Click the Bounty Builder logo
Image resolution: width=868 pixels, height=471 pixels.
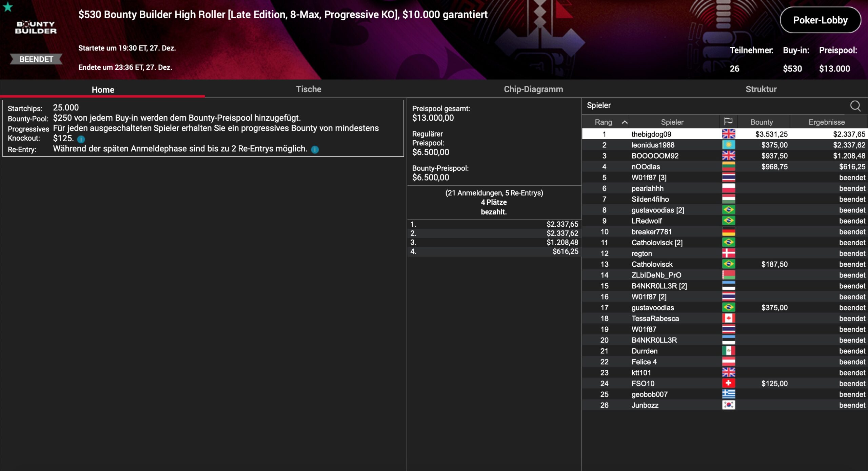tap(36, 27)
